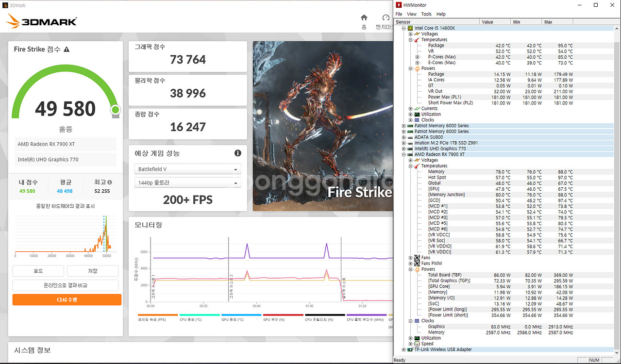The height and width of the screenshot is (364, 621).
Task: Open the Battlefield V game dropdown
Action: 187,169
